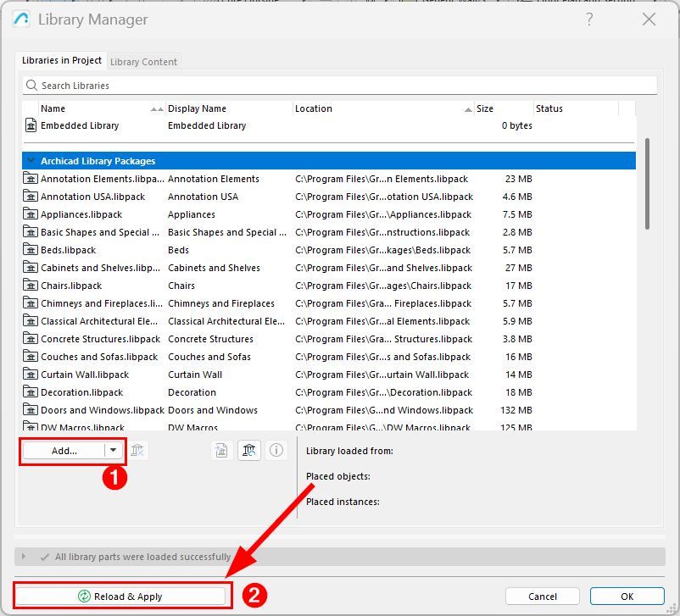
Task: Sort by Location column header
Action: pyautogui.click(x=383, y=108)
